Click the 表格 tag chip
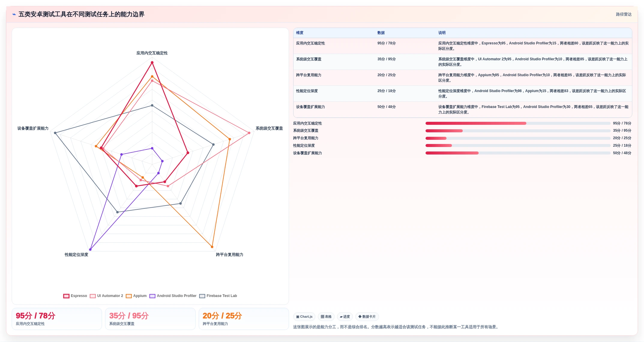This screenshot has width=644, height=342. point(326,316)
